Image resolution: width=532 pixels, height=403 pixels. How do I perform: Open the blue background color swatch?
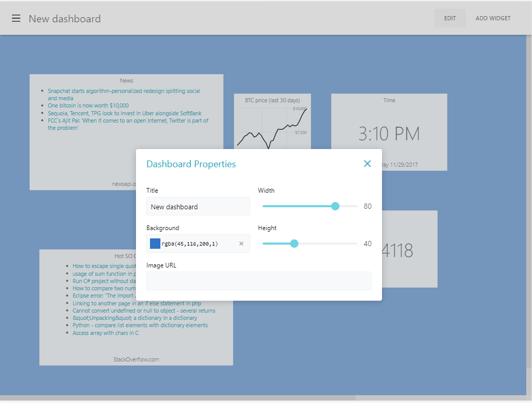pos(155,244)
